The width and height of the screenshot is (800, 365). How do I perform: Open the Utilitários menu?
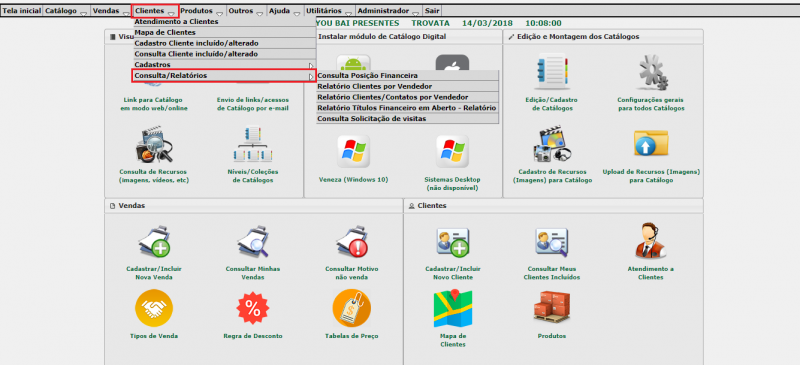(x=330, y=11)
